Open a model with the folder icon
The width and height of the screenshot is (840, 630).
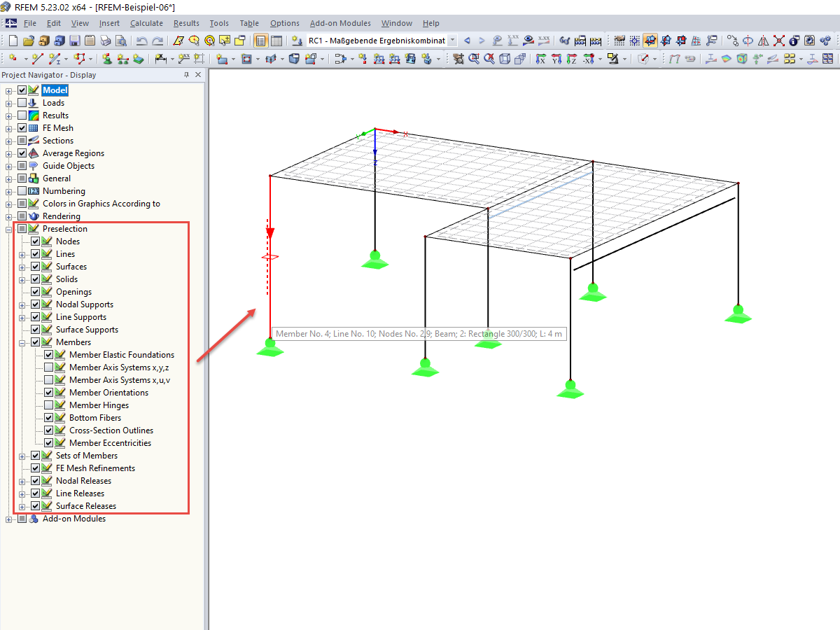pyautogui.click(x=29, y=41)
